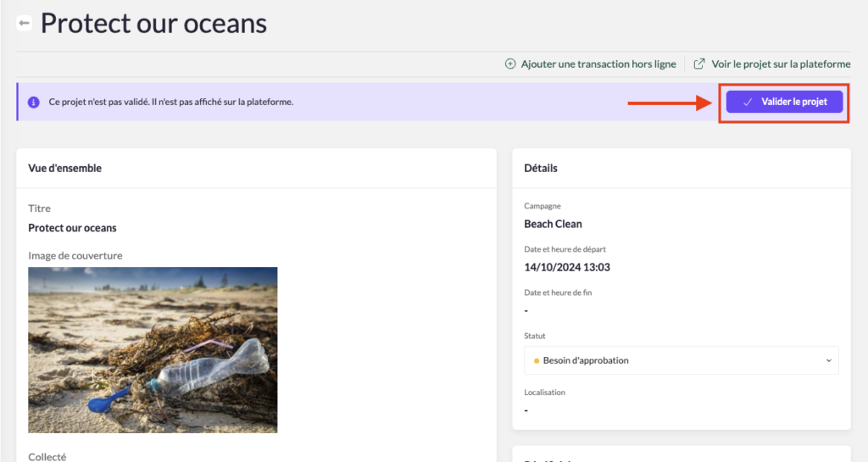The image size is (868, 462).
Task: Select the 'Vue d'ensemble' panel header
Action: point(65,168)
